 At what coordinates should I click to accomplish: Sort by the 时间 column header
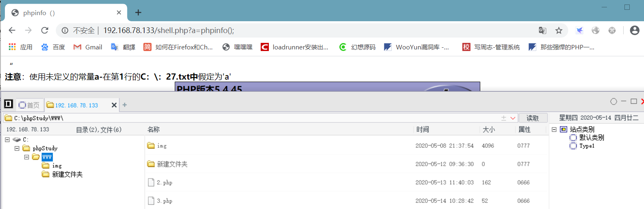pos(422,129)
